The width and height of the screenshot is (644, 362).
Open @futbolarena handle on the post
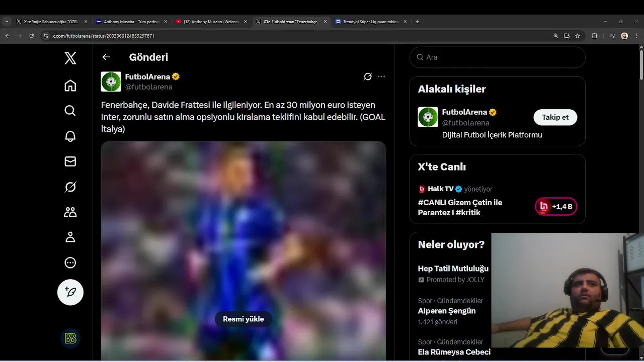click(149, 87)
